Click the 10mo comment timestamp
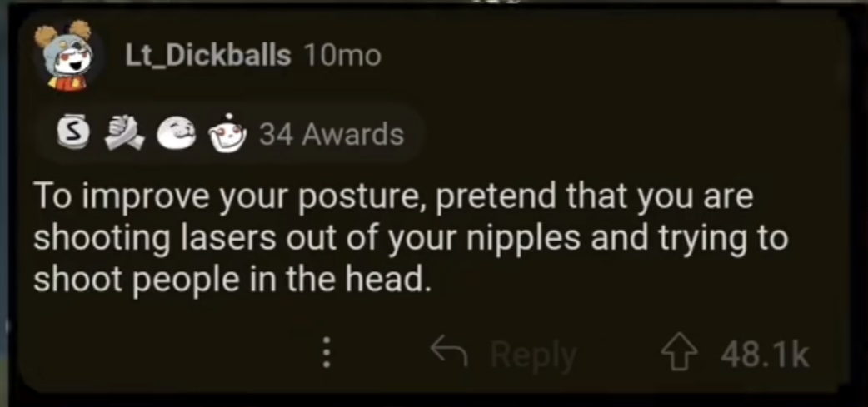 coord(342,55)
